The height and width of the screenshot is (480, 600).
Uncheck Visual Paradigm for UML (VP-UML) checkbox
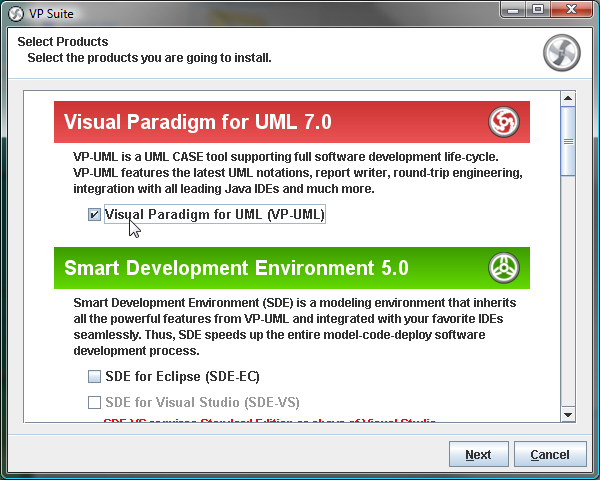coord(94,214)
